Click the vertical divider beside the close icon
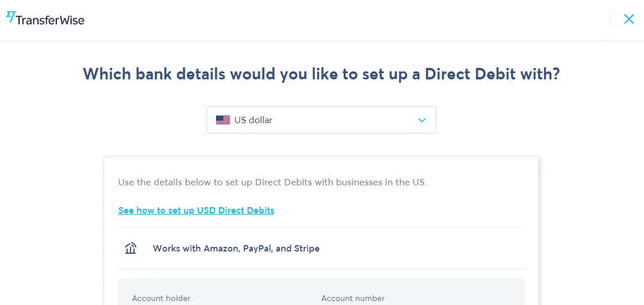644x305 pixels. coord(610,19)
